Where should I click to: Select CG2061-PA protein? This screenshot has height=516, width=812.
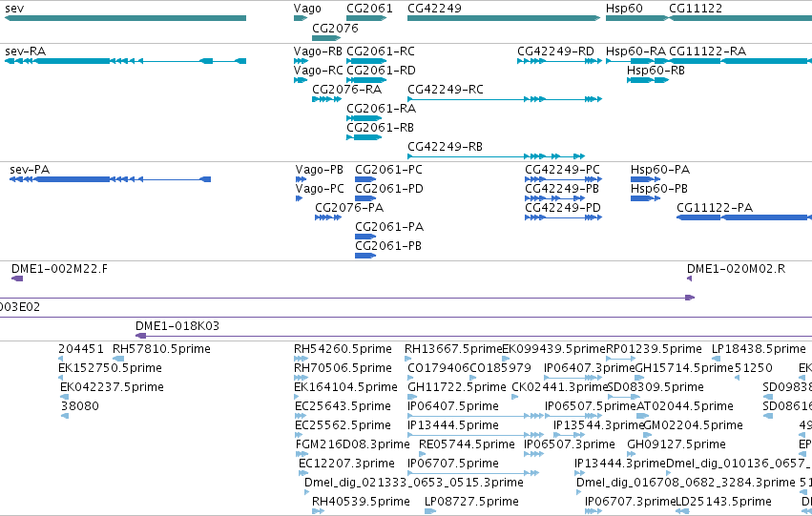[365, 237]
